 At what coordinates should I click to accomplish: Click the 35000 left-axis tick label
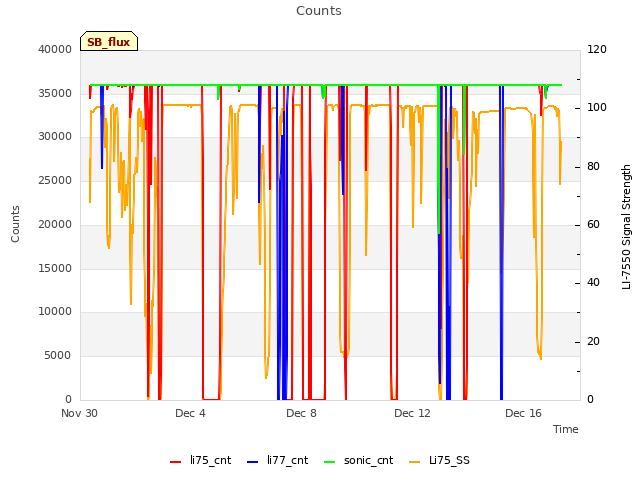pos(55,93)
